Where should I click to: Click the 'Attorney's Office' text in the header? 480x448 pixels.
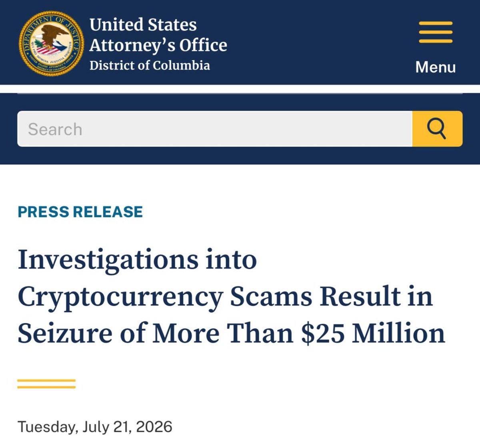[158, 45]
